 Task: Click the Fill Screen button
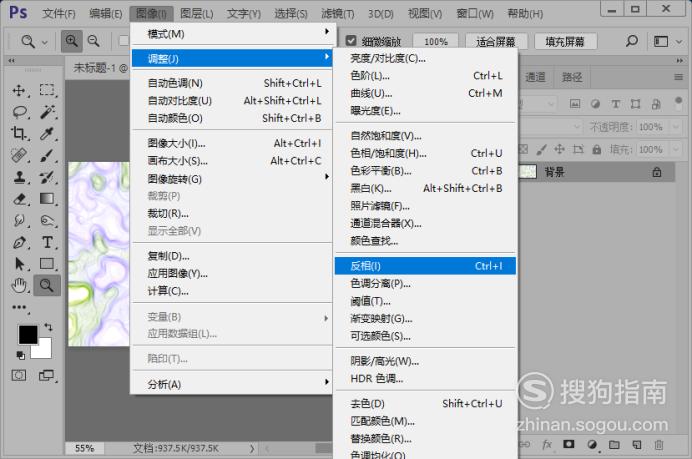(x=565, y=41)
